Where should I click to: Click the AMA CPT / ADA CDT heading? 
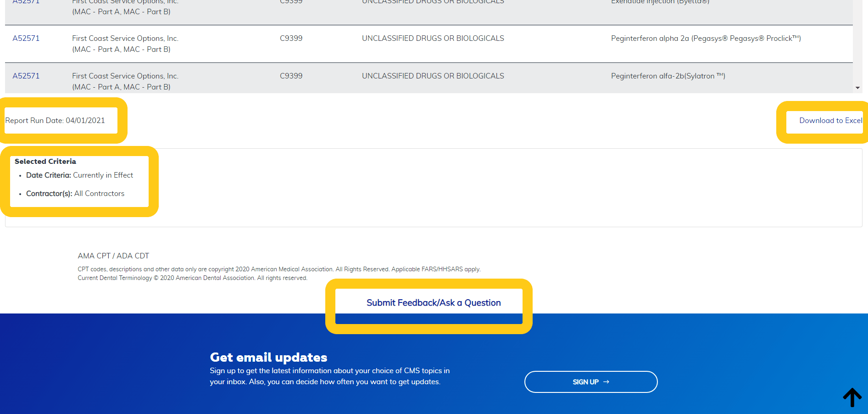pos(113,256)
